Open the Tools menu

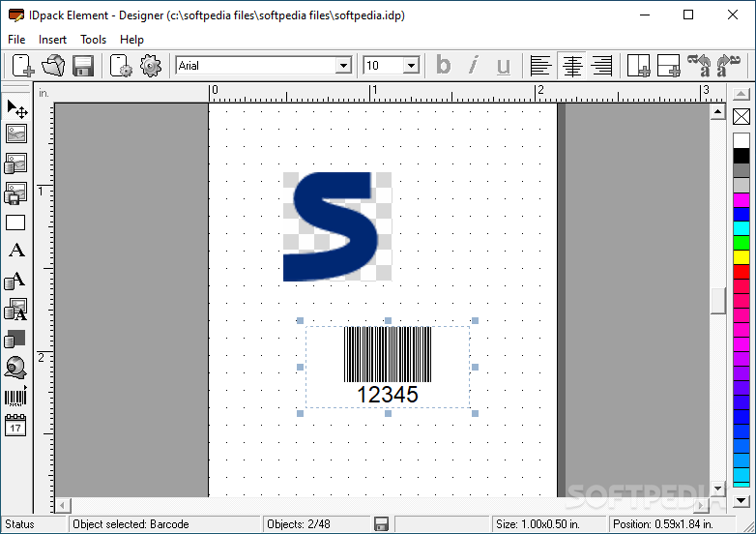pyautogui.click(x=93, y=40)
